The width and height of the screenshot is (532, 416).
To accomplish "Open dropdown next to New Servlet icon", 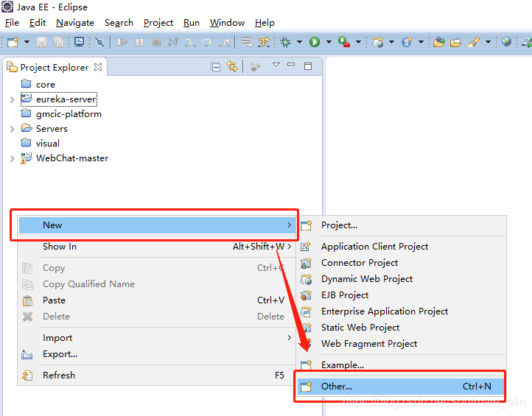I will click(421, 42).
